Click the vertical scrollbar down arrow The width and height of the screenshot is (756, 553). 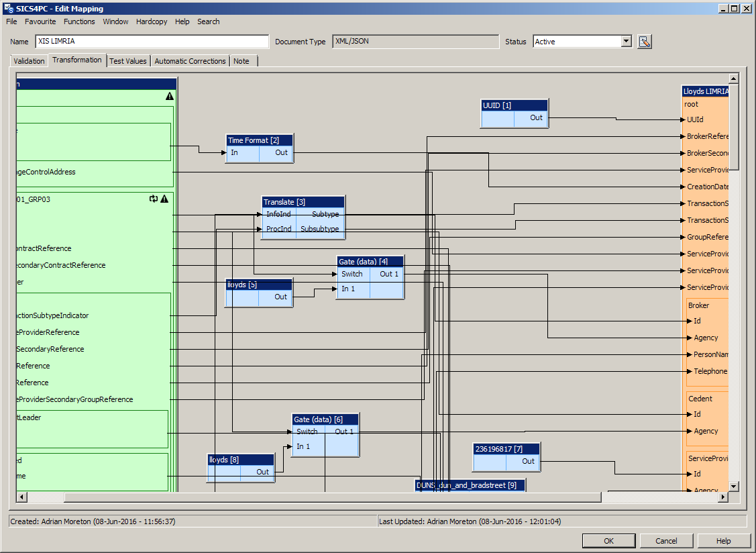733,486
